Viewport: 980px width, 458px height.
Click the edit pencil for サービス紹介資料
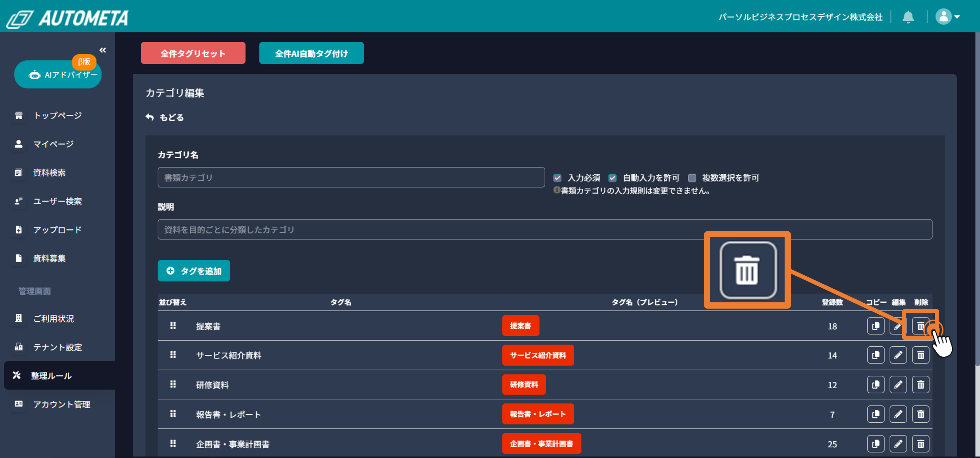898,355
